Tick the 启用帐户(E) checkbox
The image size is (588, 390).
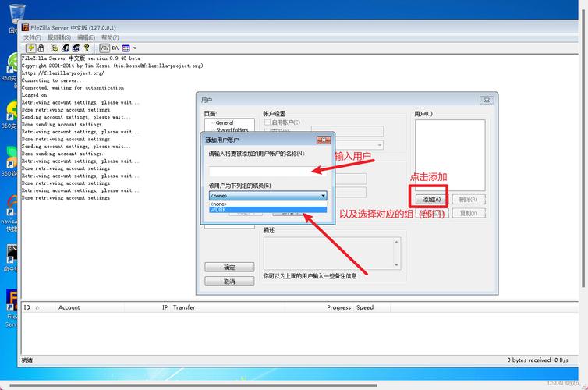[x=267, y=122]
